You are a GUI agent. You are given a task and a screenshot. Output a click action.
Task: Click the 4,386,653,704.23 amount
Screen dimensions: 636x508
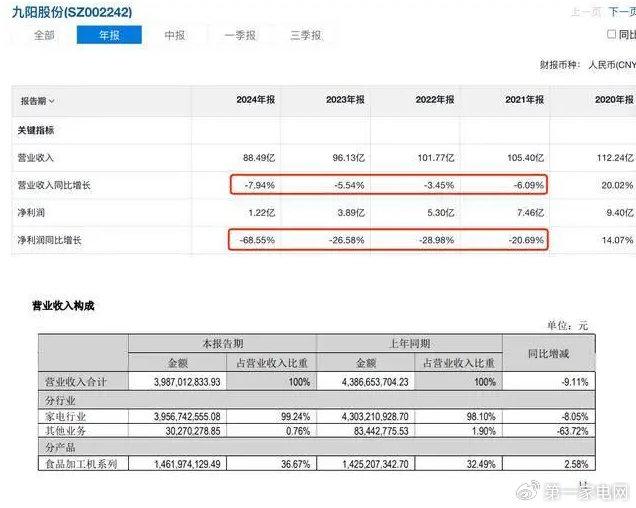tap(375, 382)
